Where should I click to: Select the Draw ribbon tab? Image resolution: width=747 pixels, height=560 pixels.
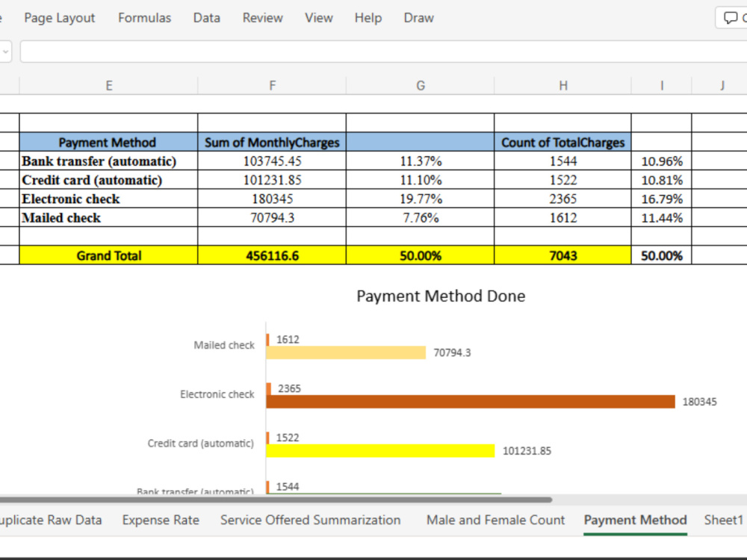419,18
